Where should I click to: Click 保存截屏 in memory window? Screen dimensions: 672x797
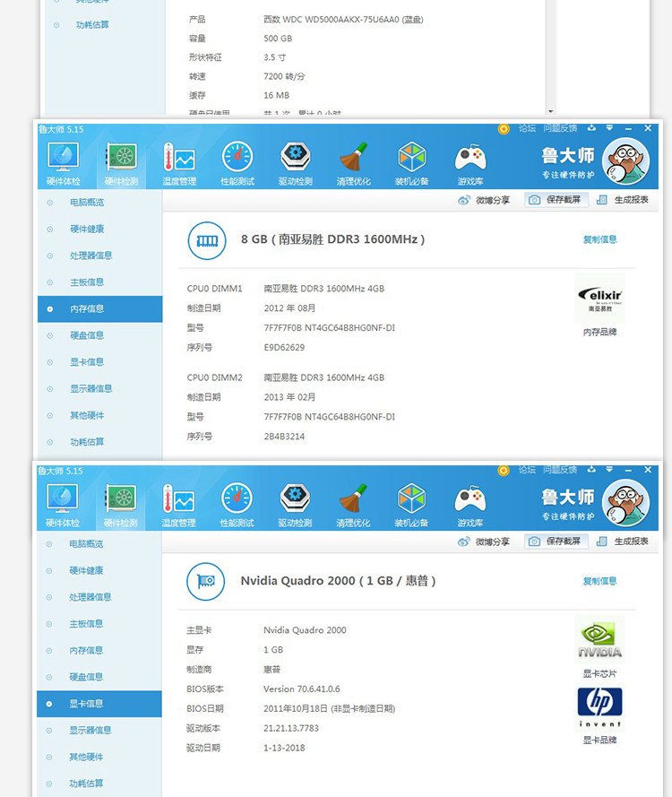pos(556,200)
